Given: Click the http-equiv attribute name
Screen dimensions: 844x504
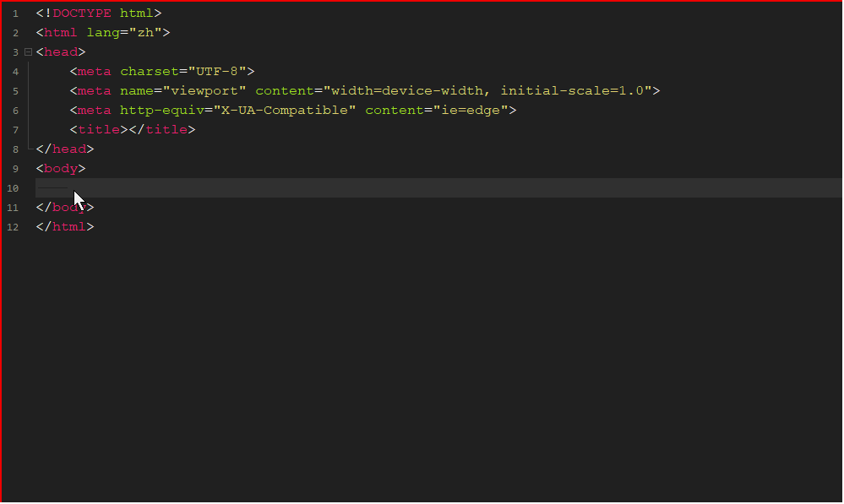Looking at the screenshot, I should (162, 110).
